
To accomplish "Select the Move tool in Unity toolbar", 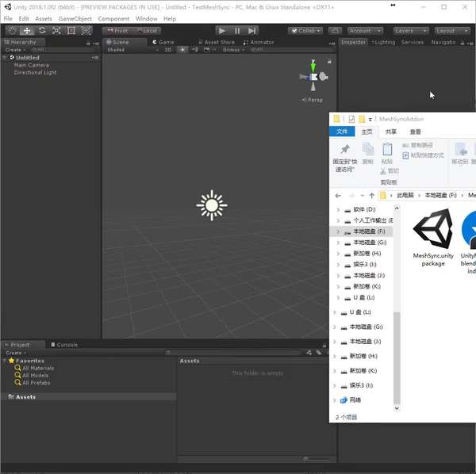I will pyautogui.click(x=27, y=31).
